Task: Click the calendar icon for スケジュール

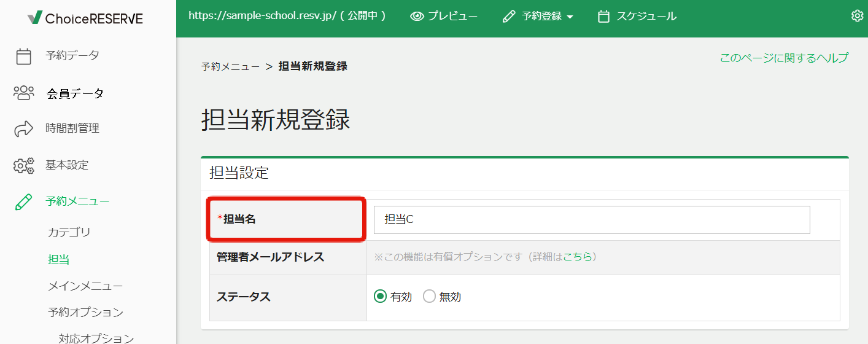Action: pyautogui.click(x=603, y=17)
